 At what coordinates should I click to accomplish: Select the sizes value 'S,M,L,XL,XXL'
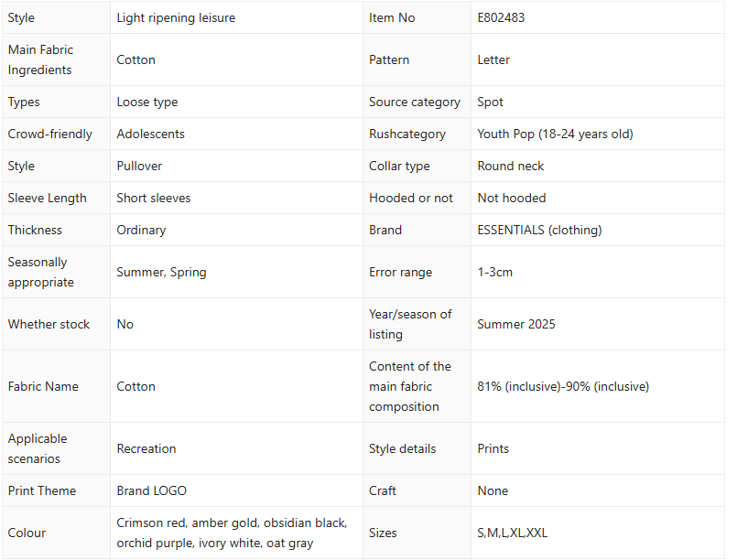pos(513,533)
